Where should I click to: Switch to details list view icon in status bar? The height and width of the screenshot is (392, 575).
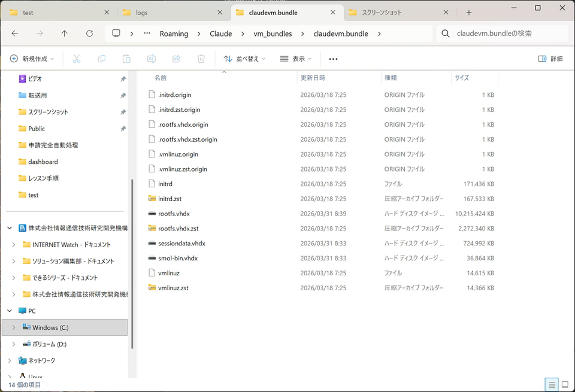tap(552, 385)
